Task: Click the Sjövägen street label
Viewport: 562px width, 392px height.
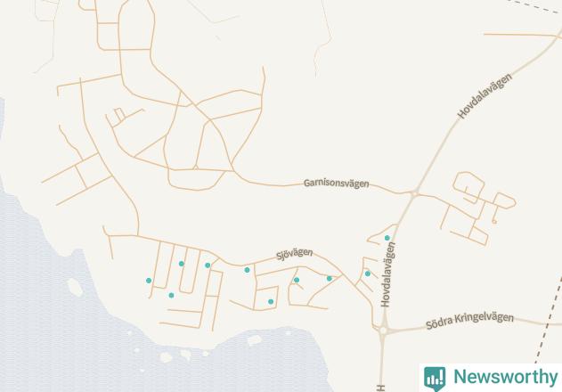Action: pos(294,254)
